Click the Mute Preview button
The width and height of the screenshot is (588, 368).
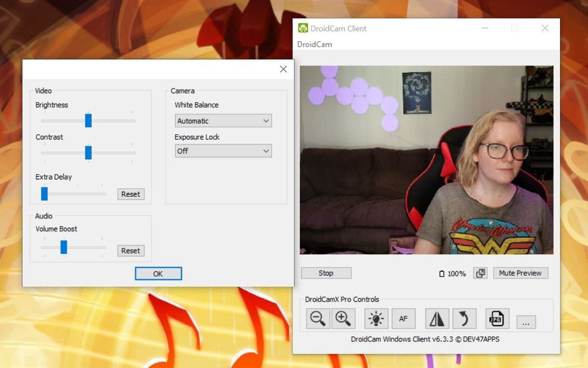click(x=520, y=273)
